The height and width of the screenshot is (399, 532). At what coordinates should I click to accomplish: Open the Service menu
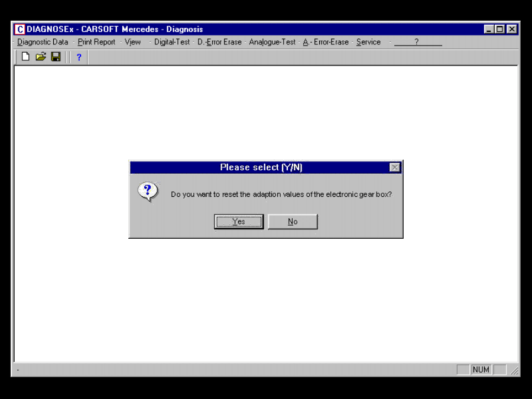click(x=368, y=42)
